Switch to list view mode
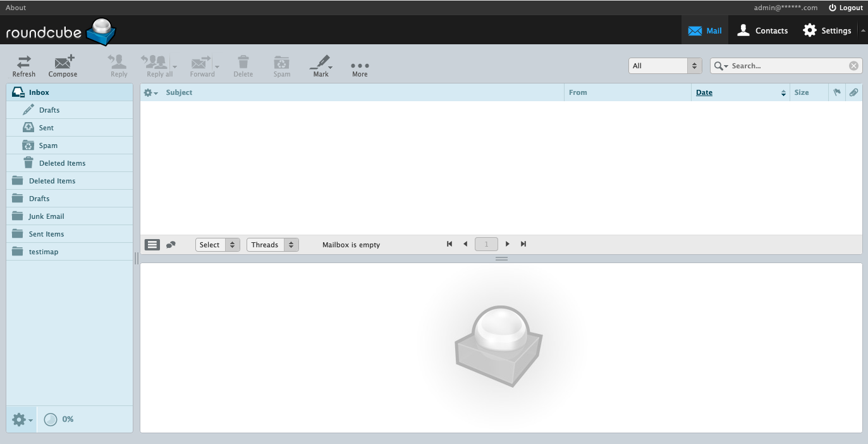This screenshot has height=444, width=868. point(152,245)
